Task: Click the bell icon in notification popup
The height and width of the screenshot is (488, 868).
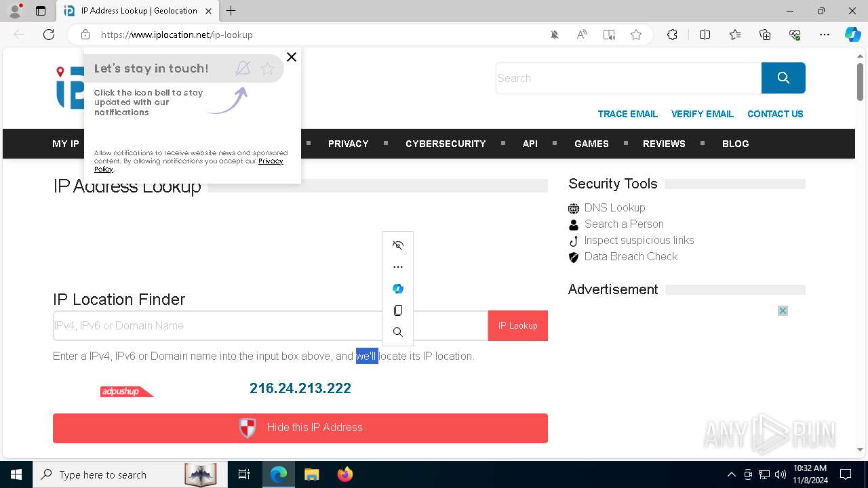Action: [x=243, y=68]
